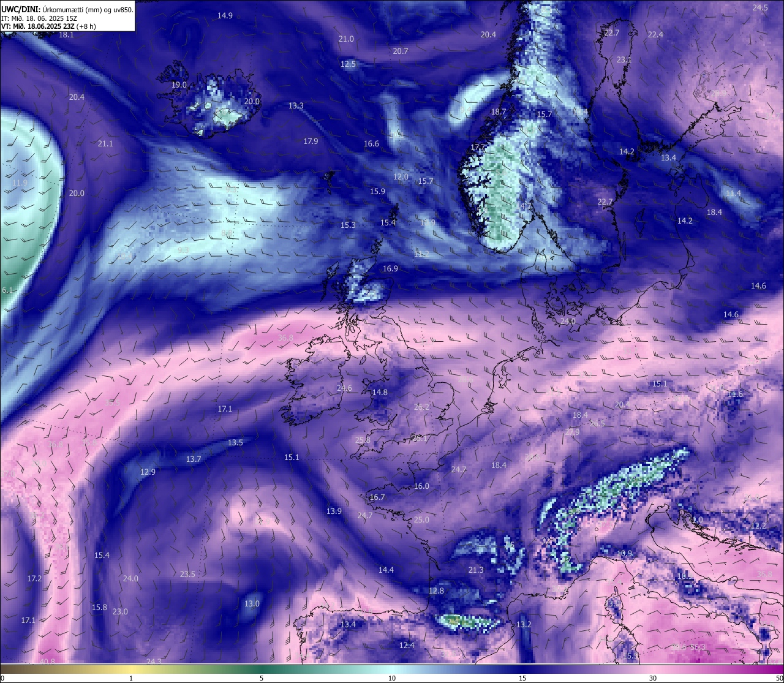784x683 pixels.
Task: Click the 17.7 value on Norway coast
Action: point(478,148)
